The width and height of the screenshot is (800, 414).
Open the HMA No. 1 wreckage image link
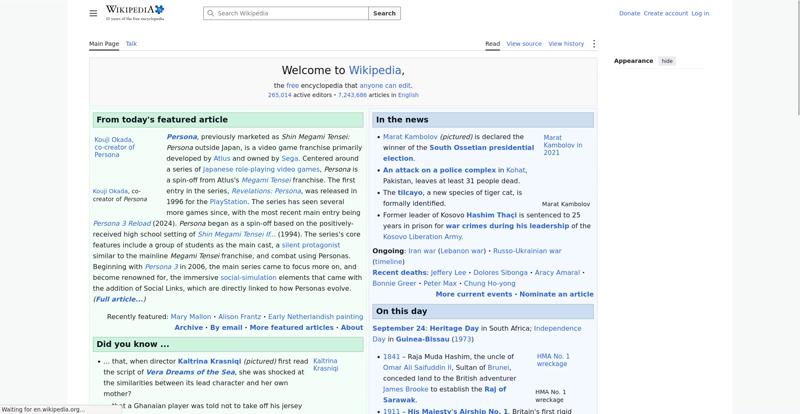pos(553,360)
